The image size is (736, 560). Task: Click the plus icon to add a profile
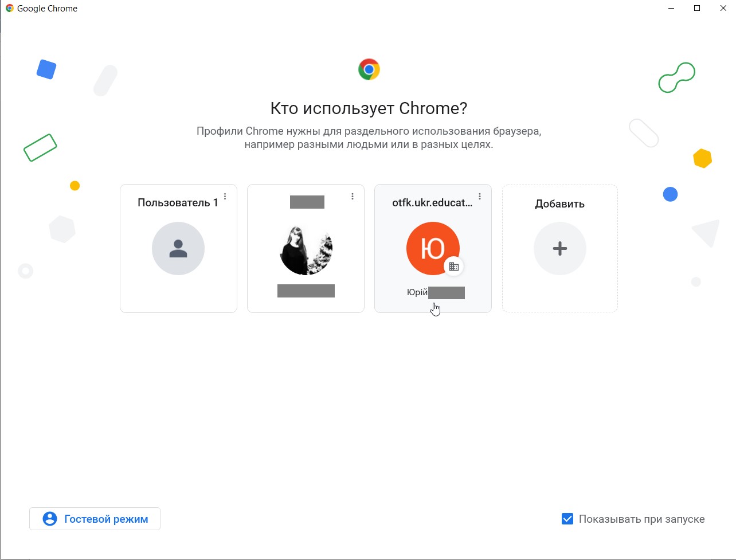(560, 248)
